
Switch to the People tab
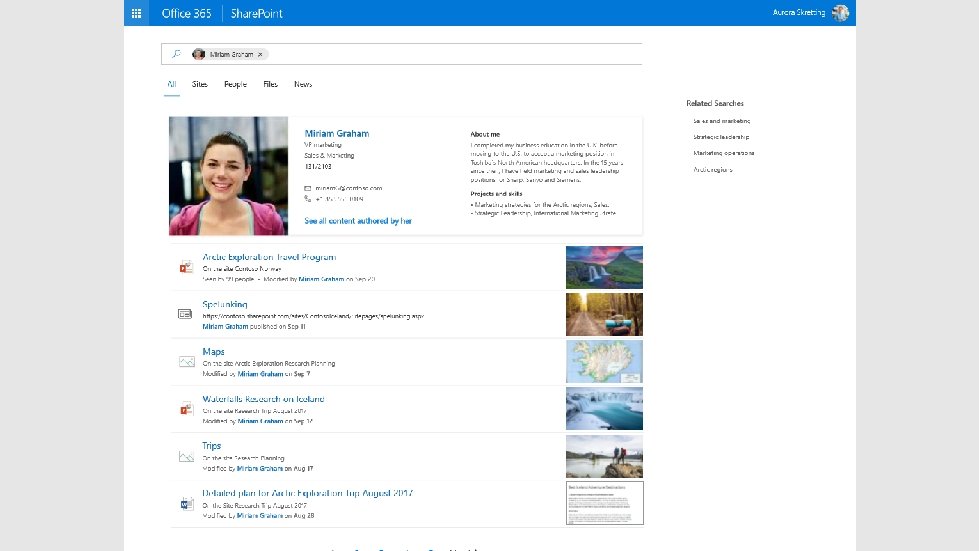coord(235,84)
